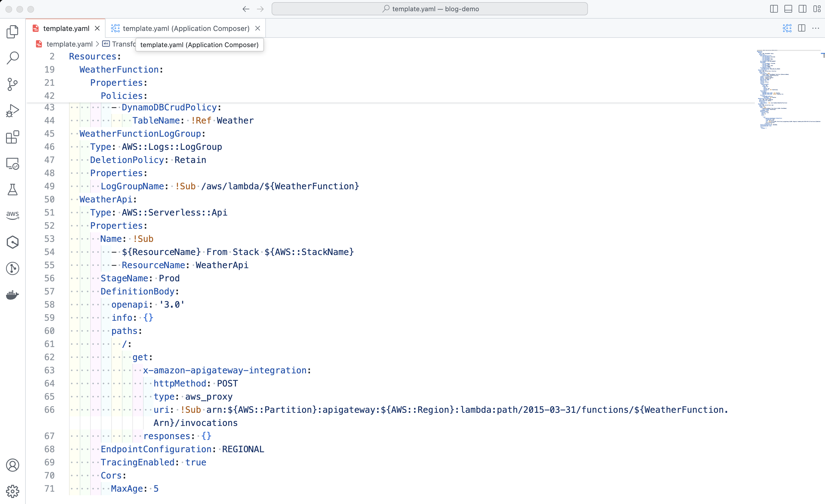Screen dimensions: 825x504
Task: Open the Docker extension view
Action: 12,295
